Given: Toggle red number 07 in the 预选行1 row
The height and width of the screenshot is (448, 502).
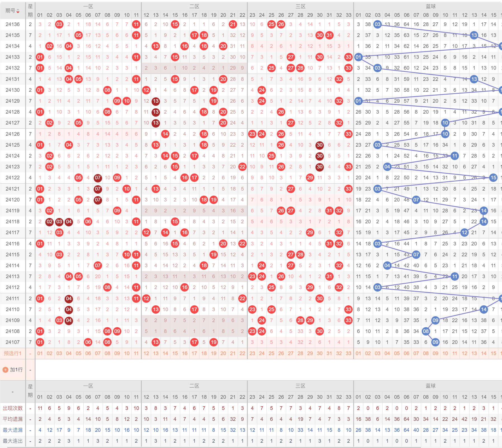Looking at the screenshot, I should click(98, 353).
